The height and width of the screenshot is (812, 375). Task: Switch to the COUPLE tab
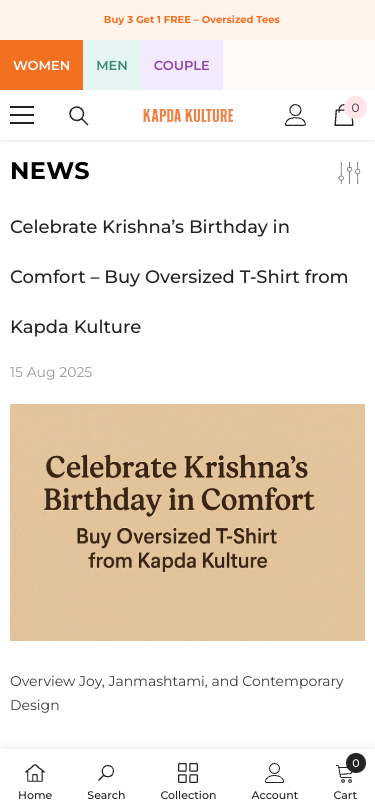click(182, 65)
